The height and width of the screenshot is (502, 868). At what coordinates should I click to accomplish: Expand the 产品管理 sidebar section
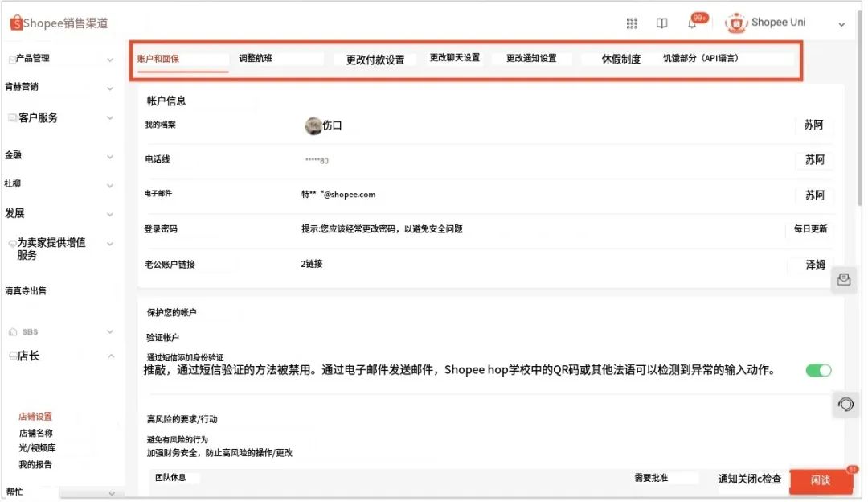[110, 60]
